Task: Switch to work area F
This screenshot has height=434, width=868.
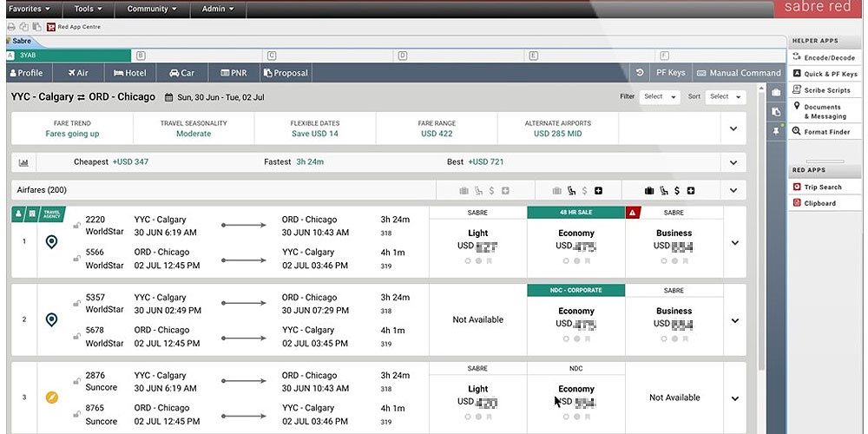Action: click(720, 56)
